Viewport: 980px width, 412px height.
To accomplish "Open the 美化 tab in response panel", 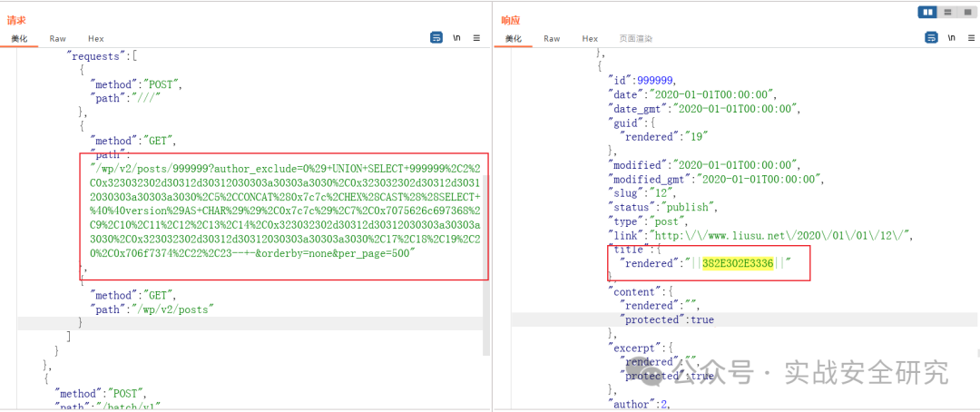I will [x=513, y=39].
